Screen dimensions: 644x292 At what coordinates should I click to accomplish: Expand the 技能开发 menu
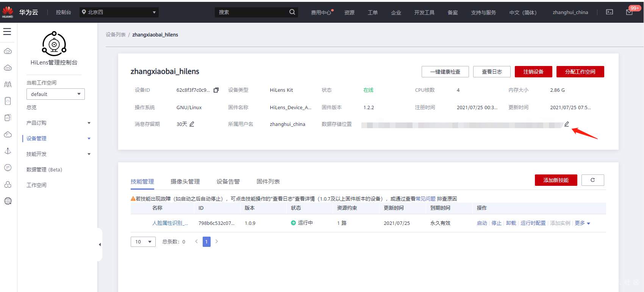pyautogui.click(x=58, y=154)
